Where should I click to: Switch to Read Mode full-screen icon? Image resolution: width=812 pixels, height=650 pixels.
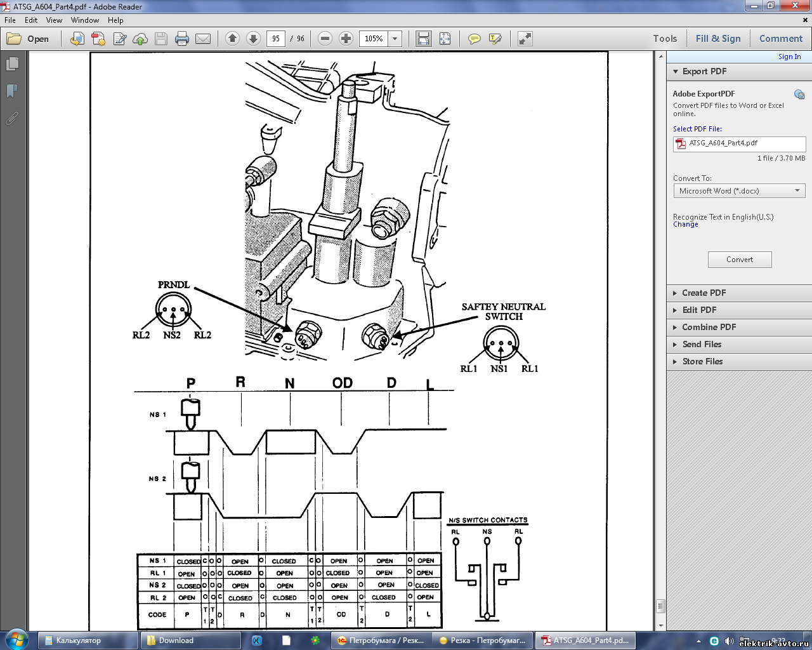525,39
